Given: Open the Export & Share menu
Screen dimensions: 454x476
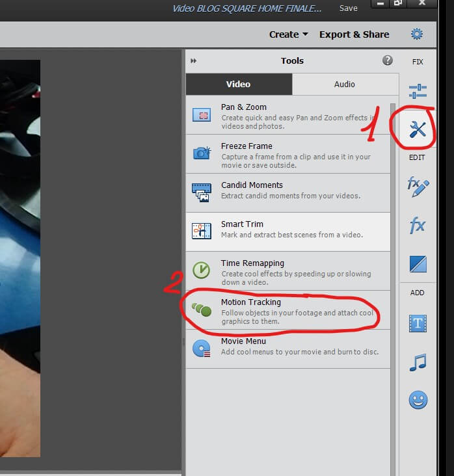Looking at the screenshot, I should pos(354,34).
